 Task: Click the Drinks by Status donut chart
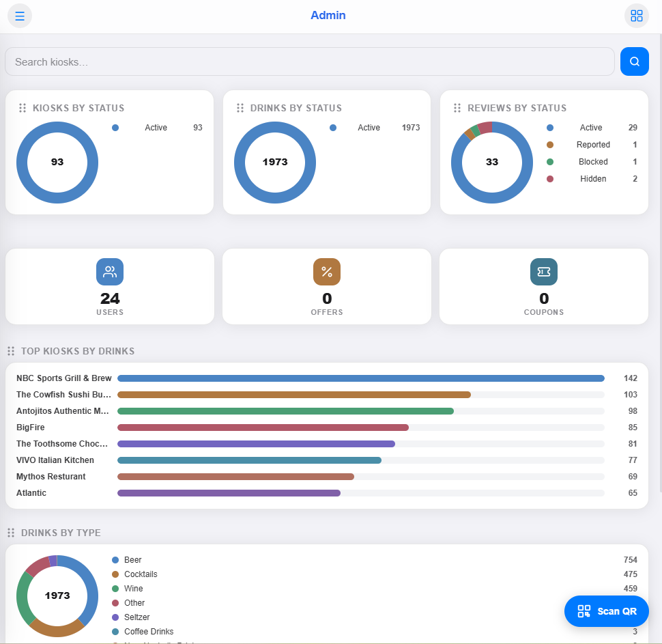(275, 163)
